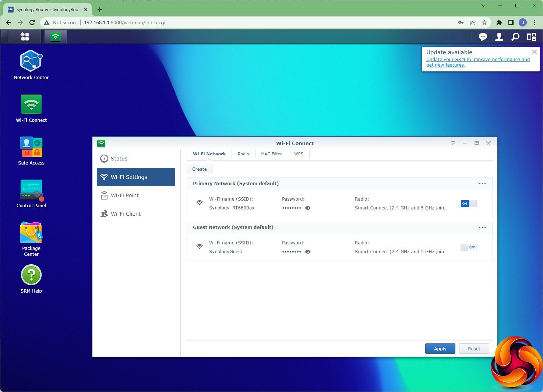Click the Wi-Fi Connect taskbar icon

[56, 36]
